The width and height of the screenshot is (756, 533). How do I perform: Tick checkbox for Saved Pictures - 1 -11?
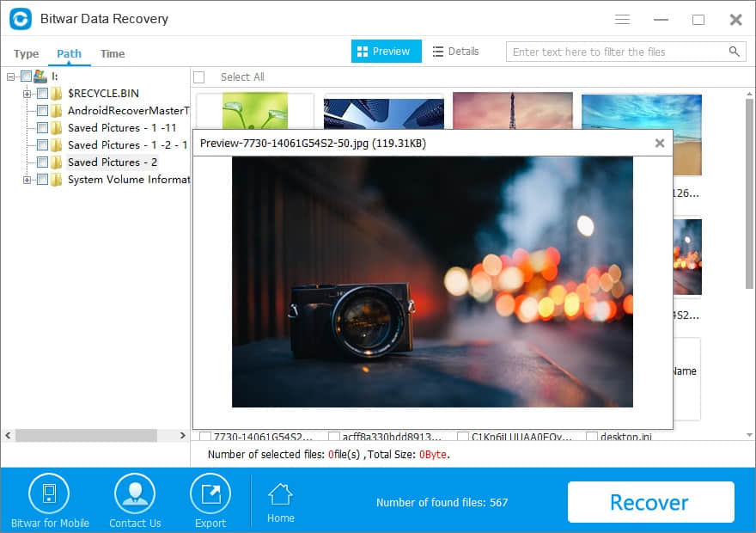coord(42,128)
